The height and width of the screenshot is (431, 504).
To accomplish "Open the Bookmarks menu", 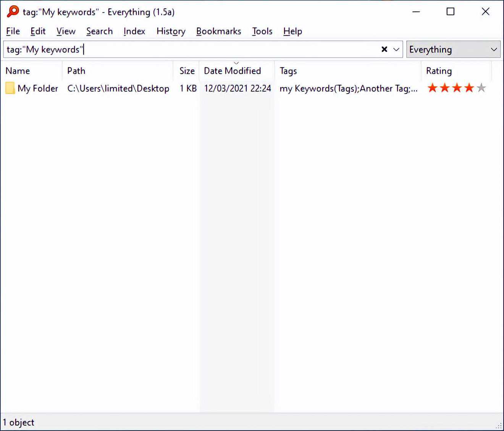I will click(218, 31).
